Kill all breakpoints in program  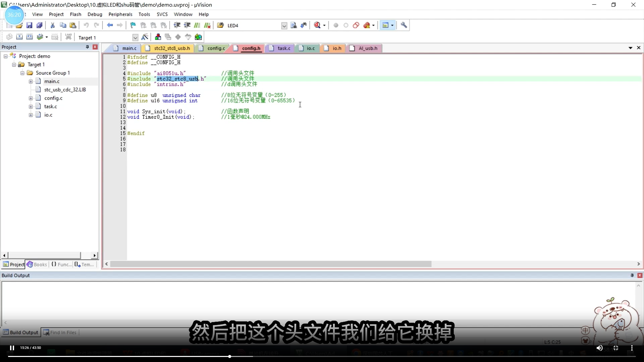[366, 25]
